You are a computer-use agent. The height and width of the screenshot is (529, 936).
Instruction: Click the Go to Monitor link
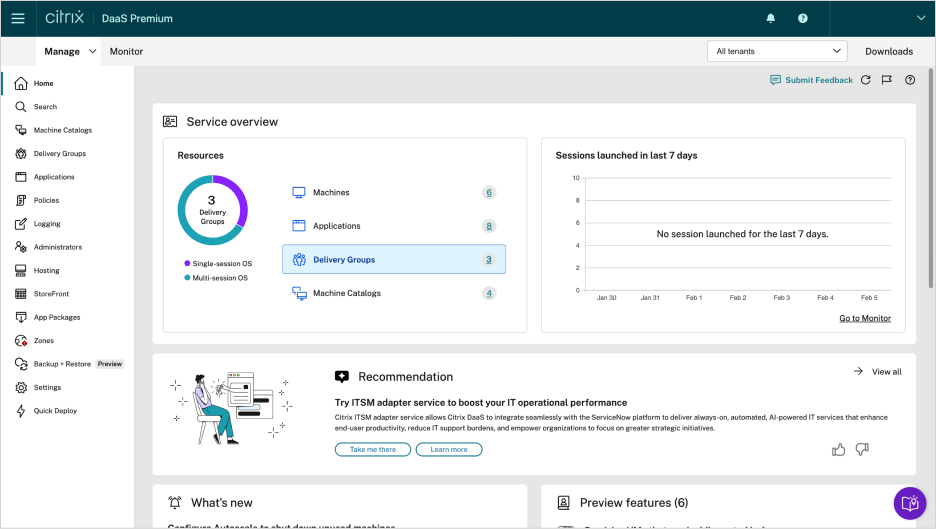pyautogui.click(x=864, y=318)
